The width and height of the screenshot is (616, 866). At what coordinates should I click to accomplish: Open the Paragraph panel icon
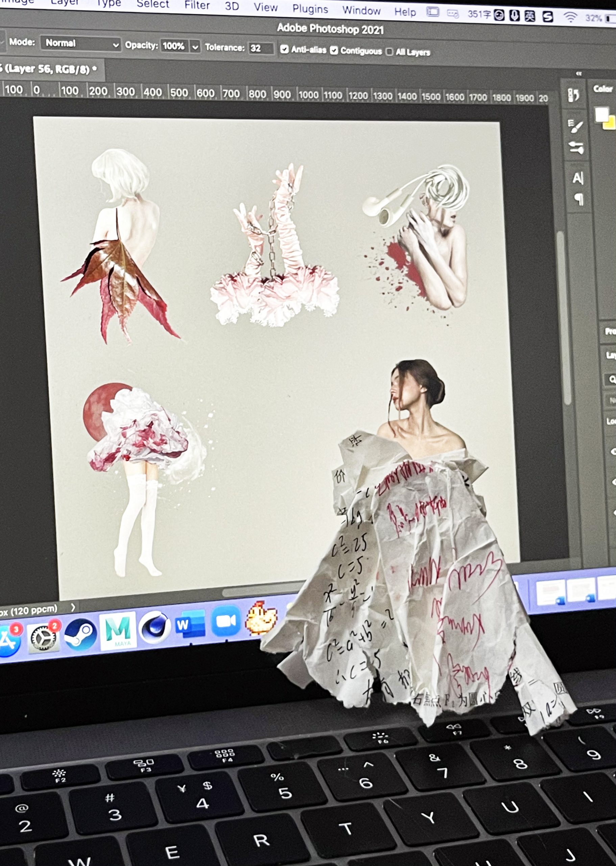click(x=578, y=199)
